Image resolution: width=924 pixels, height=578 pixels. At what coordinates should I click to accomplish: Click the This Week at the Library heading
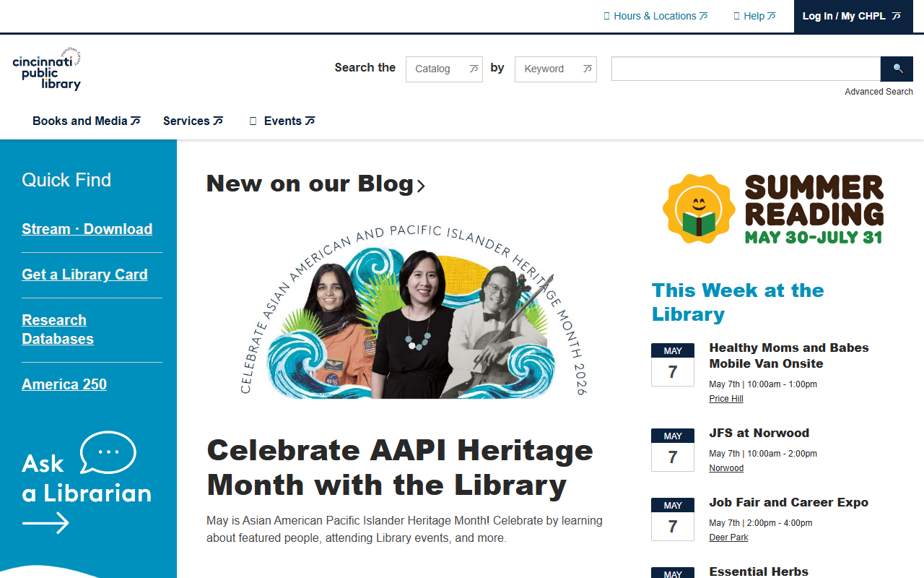(738, 302)
